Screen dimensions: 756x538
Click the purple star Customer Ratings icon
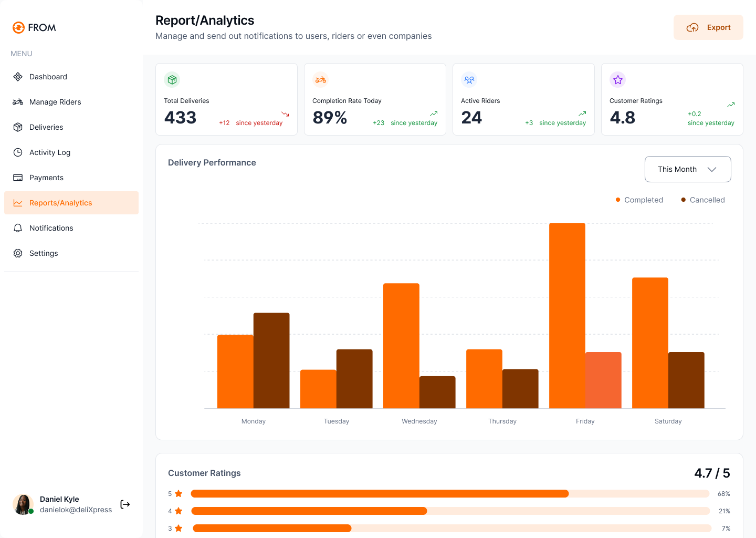click(617, 80)
